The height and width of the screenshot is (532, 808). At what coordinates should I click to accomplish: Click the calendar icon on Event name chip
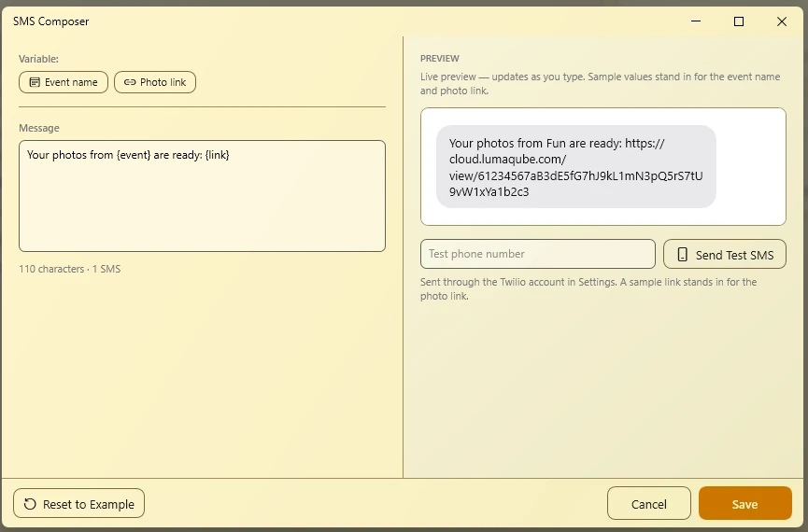[35, 82]
